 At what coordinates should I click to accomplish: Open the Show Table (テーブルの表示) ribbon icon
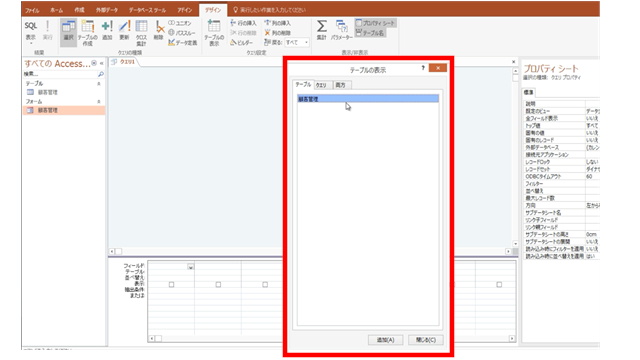point(214,33)
